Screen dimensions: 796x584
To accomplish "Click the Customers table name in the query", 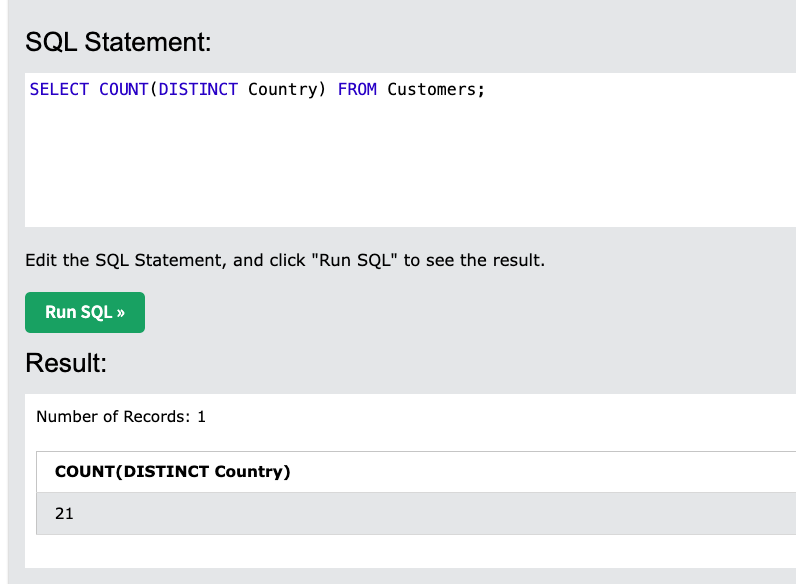I will 432,89.
